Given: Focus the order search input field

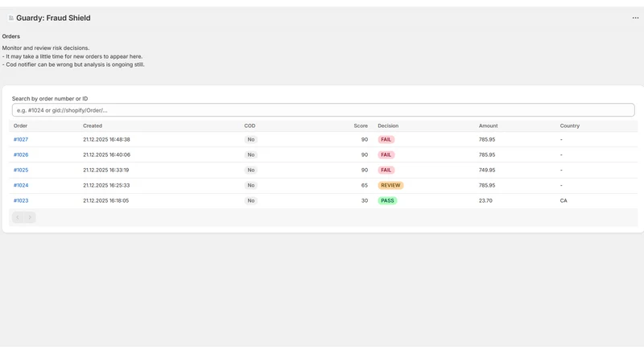Looking at the screenshot, I should (x=324, y=110).
